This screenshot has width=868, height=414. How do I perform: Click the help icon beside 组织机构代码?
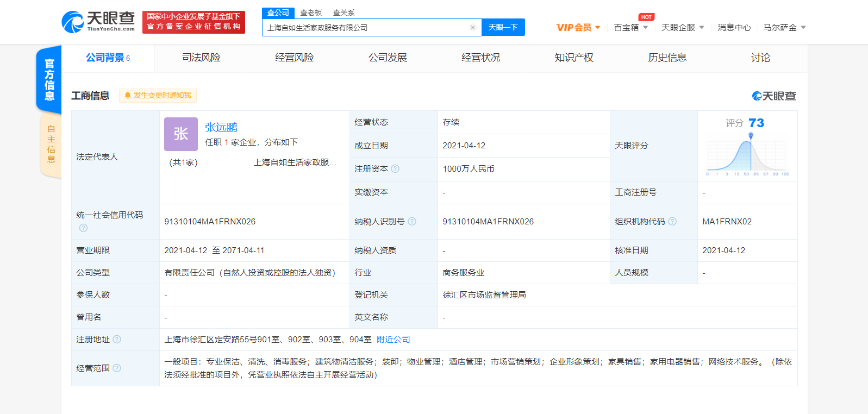coord(672,221)
